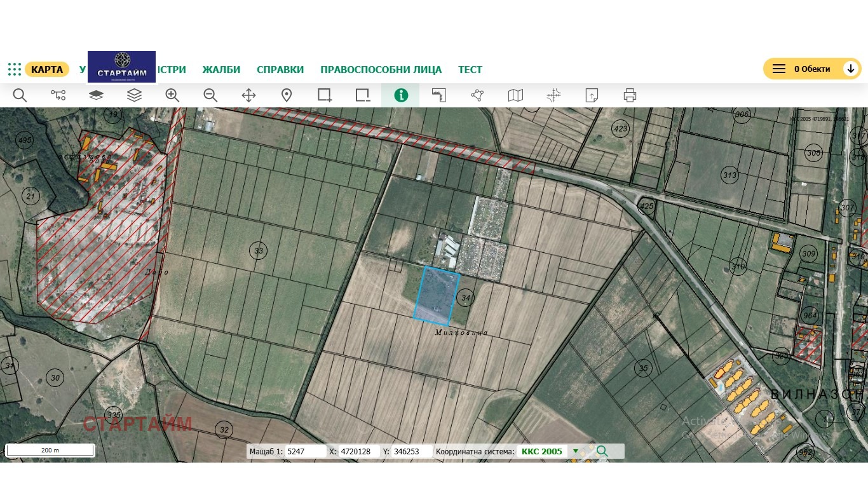Viewport: 868px width, 488px height.
Task: Click the search magnifier tool in toolbar
Action: click(x=20, y=95)
